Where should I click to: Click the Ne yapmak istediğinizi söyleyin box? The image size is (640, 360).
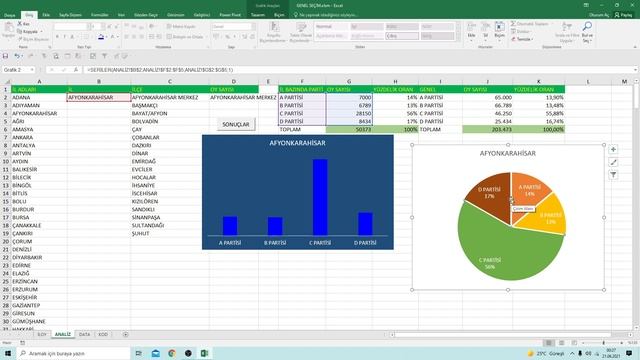[x=326, y=15]
